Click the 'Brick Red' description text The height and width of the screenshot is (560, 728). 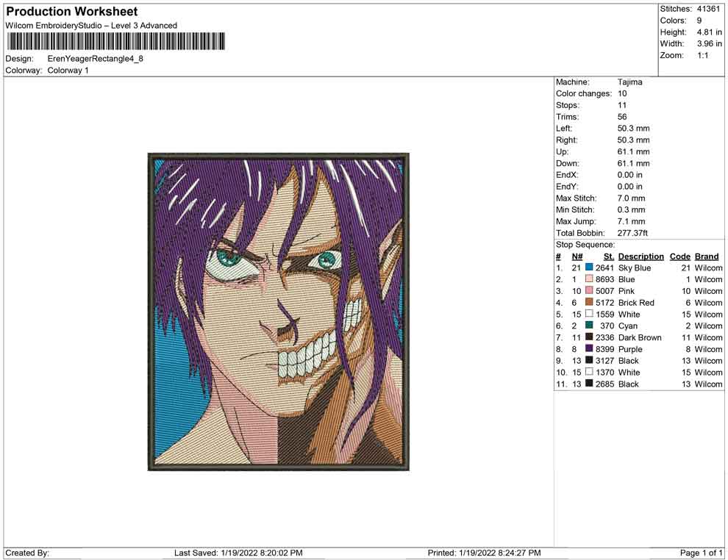pyautogui.click(x=636, y=303)
